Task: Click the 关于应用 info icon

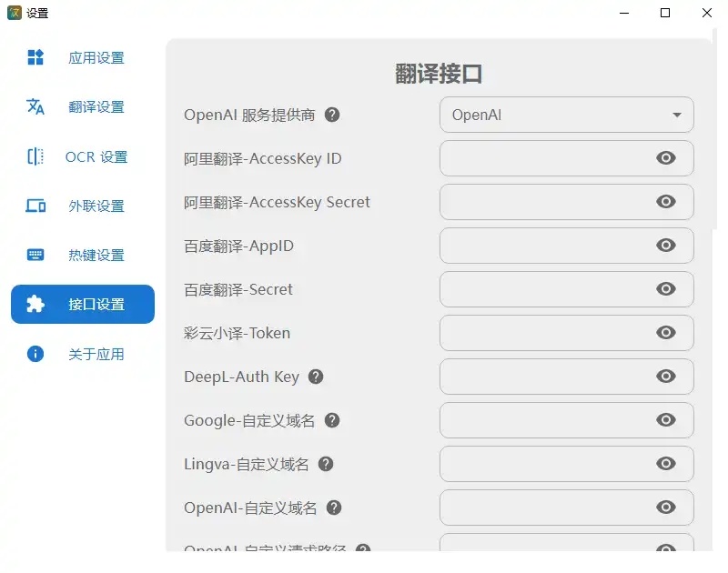Action: [35, 354]
